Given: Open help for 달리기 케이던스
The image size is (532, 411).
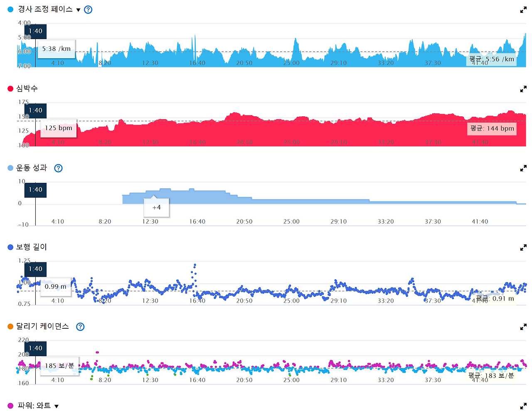Looking at the screenshot, I should click(x=80, y=327).
